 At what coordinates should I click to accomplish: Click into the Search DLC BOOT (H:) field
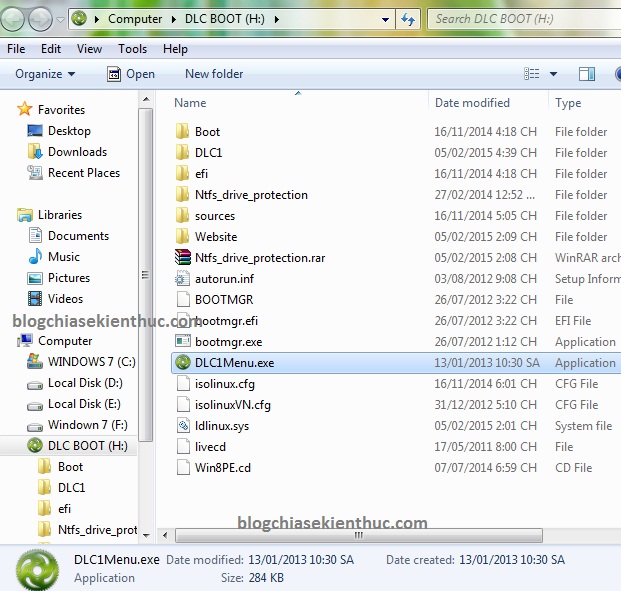(x=524, y=19)
